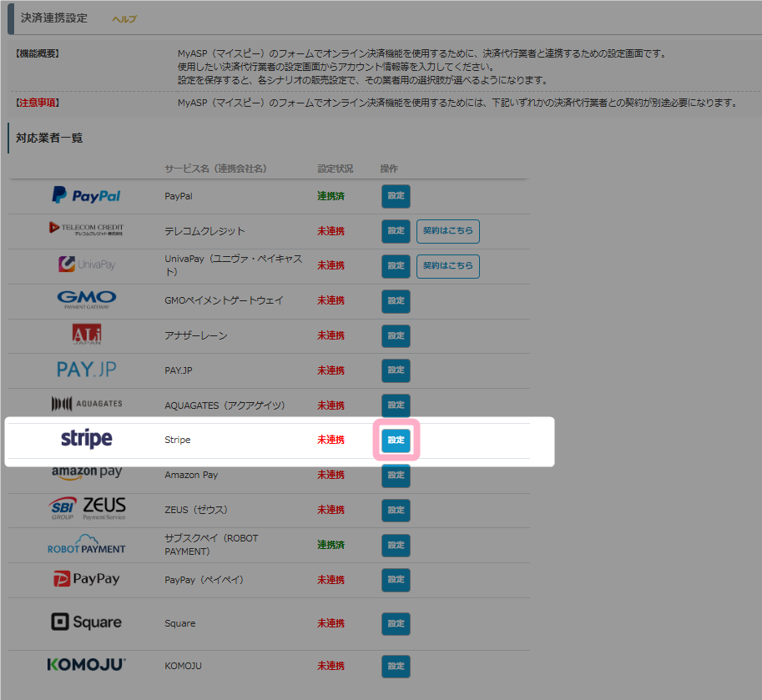This screenshot has width=762, height=700.
Task: Click 契約はこちら for UnivaPay
Action: (x=447, y=266)
